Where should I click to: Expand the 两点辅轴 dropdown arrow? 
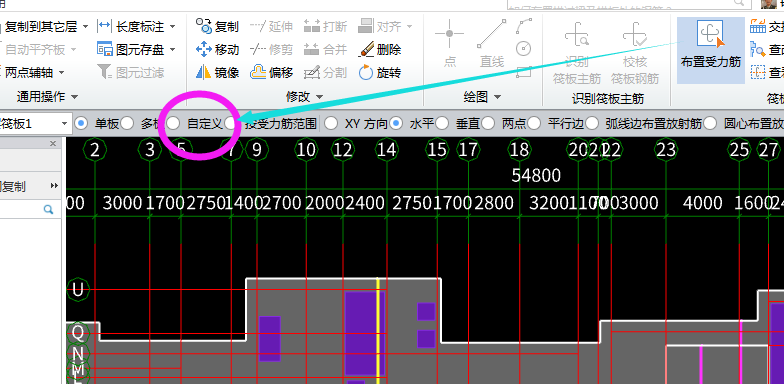coord(62,74)
